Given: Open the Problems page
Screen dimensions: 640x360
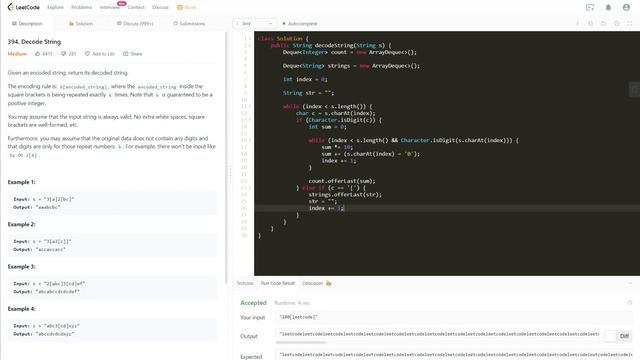Looking at the screenshot, I should pos(82,7).
